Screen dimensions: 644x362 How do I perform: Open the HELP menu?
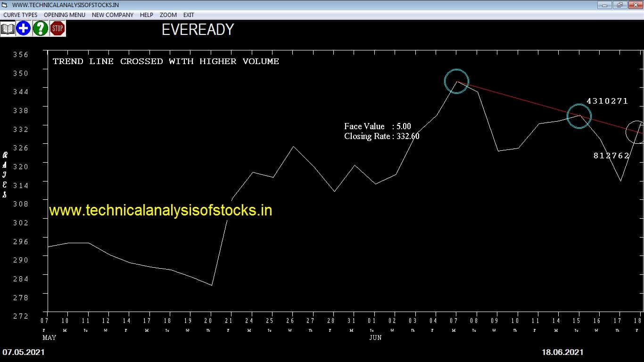point(147,15)
